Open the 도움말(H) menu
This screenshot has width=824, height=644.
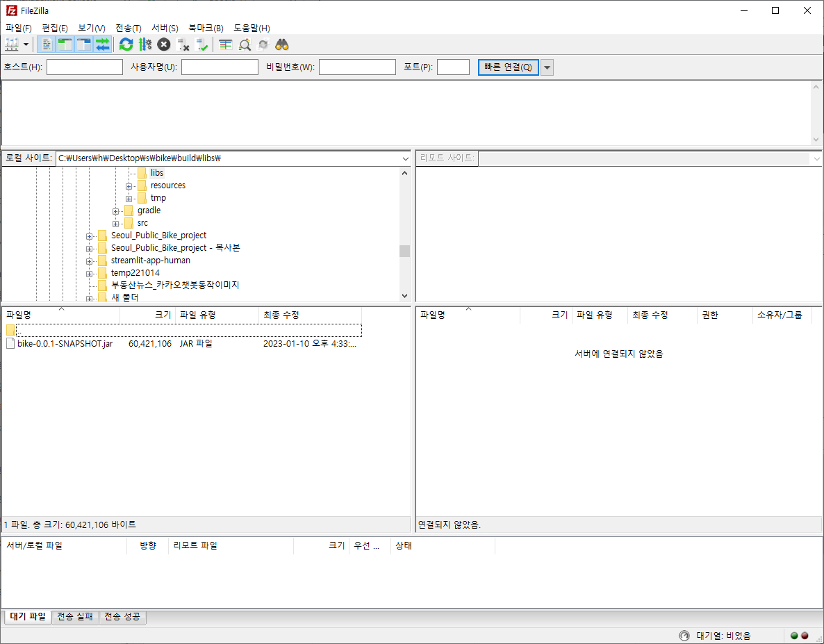[x=252, y=28]
